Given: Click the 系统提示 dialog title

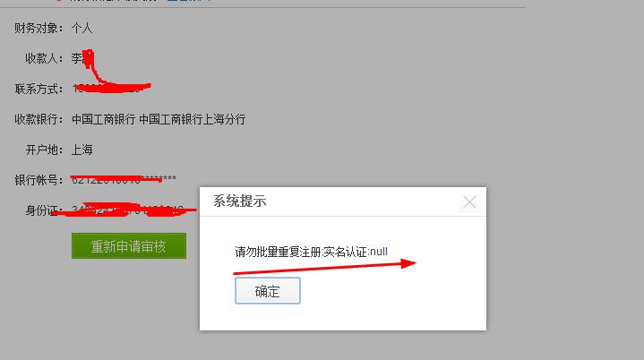Looking at the screenshot, I should click(x=239, y=201).
